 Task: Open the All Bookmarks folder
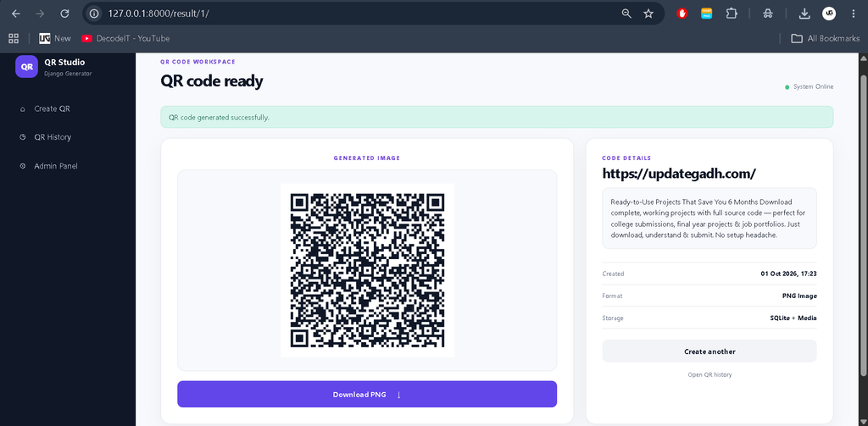pyautogui.click(x=826, y=38)
